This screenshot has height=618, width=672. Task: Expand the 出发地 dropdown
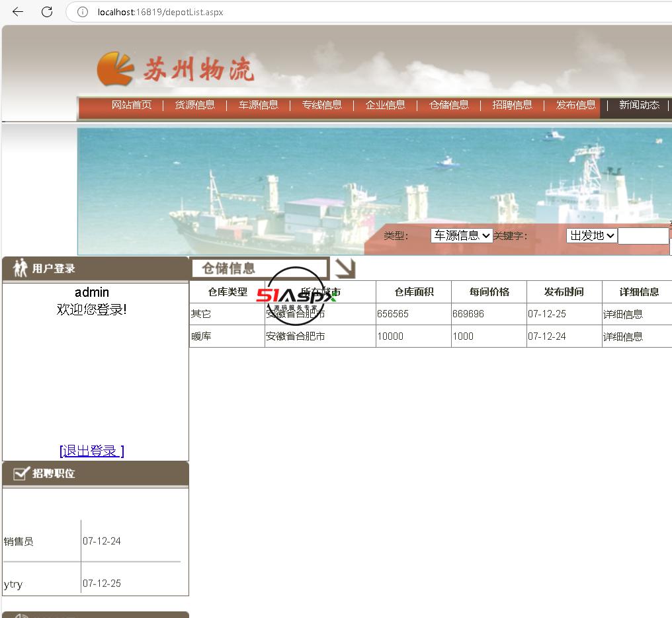tap(591, 235)
